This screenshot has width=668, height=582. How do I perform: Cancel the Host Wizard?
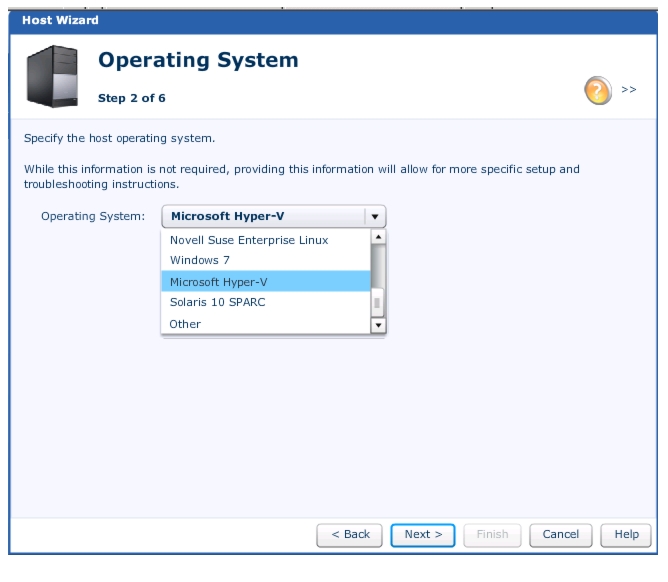(x=561, y=535)
